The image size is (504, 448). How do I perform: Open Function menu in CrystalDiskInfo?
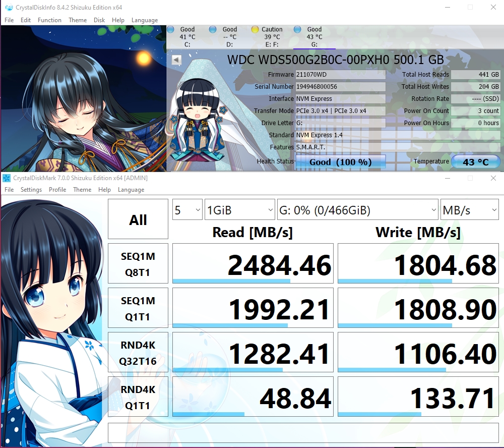[49, 20]
